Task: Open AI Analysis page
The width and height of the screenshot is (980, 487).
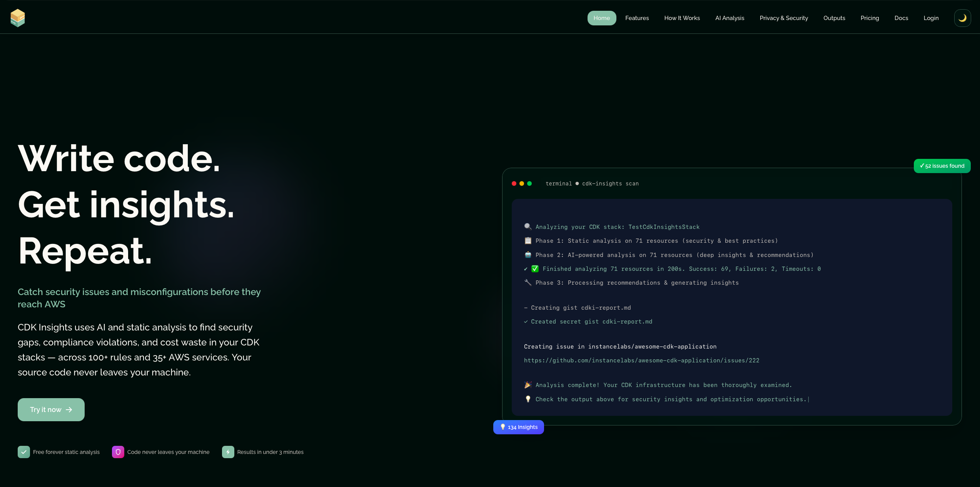Action: (730, 18)
